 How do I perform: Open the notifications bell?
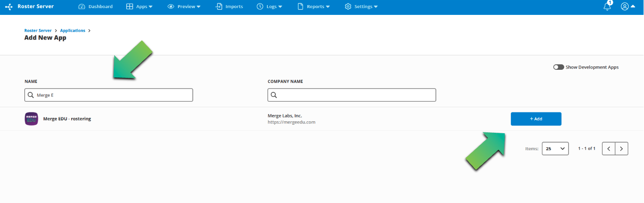click(x=608, y=6)
